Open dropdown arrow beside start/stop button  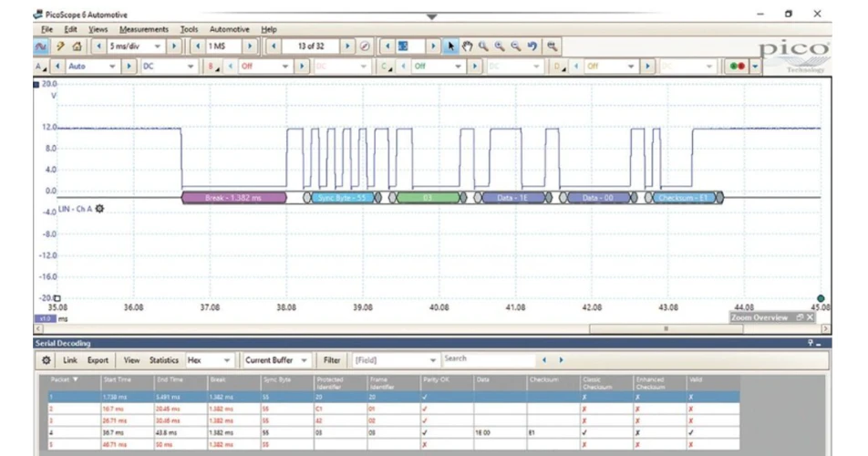[x=755, y=67]
